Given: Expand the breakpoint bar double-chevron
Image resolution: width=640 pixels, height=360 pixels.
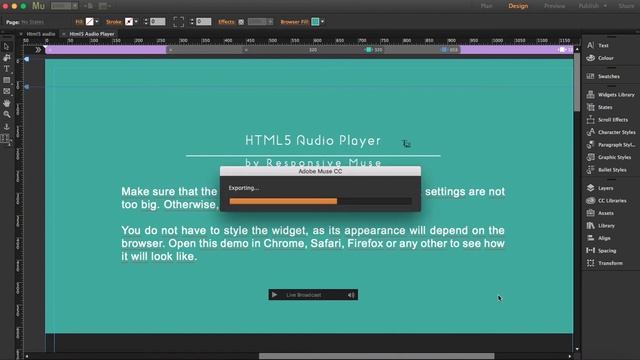Looking at the screenshot, I should pos(38,50).
